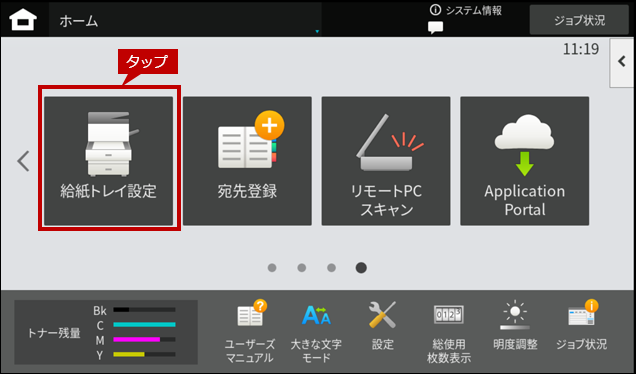Tap the 給紙トレイ設定 tile
Viewport: 636px width, 374px height.
tap(109, 161)
